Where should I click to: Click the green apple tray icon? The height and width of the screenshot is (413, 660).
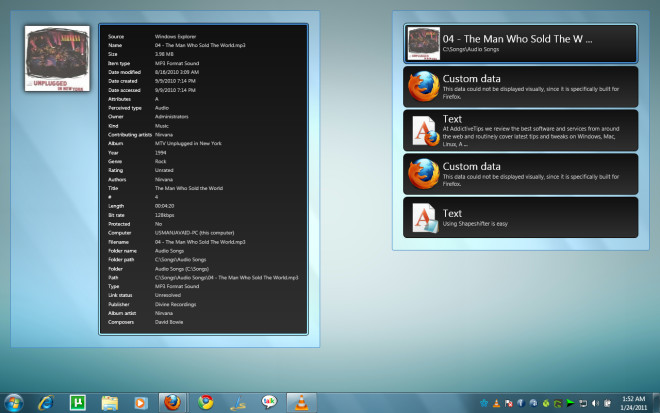pyautogui.click(x=546, y=403)
